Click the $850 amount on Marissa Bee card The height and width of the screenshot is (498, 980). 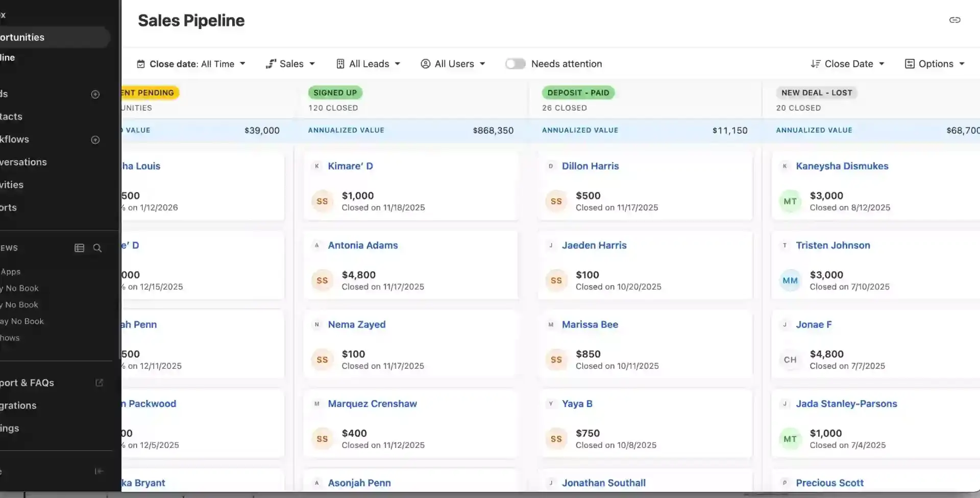tap(588, 354)
